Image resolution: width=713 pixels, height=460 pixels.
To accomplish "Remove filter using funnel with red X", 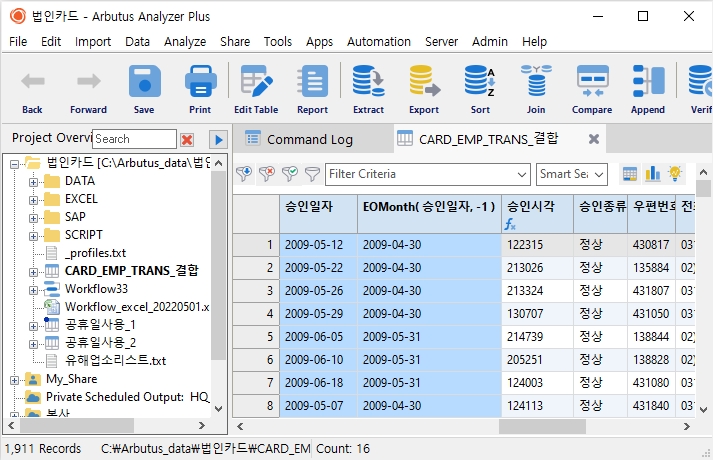I will click(x=267, y=174).
